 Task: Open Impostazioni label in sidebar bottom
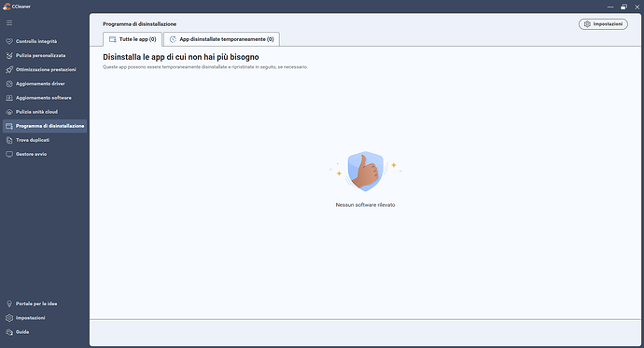31,318
